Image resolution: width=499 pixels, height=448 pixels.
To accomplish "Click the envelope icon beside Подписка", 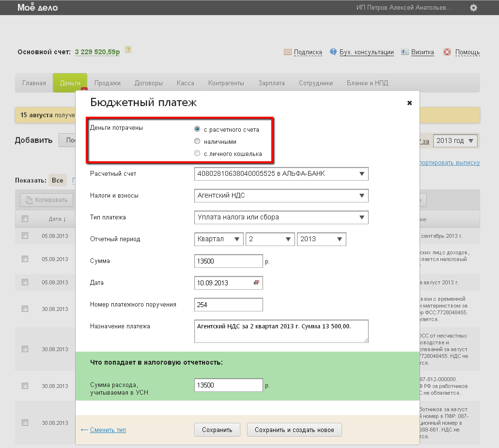I will point(287,52).
